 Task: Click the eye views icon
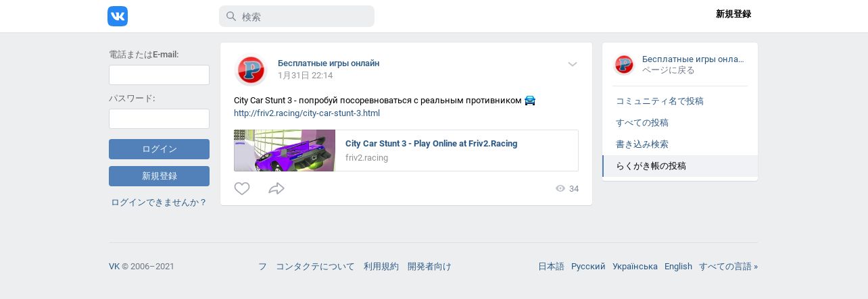pyautogui.click(x=560, y=189)
